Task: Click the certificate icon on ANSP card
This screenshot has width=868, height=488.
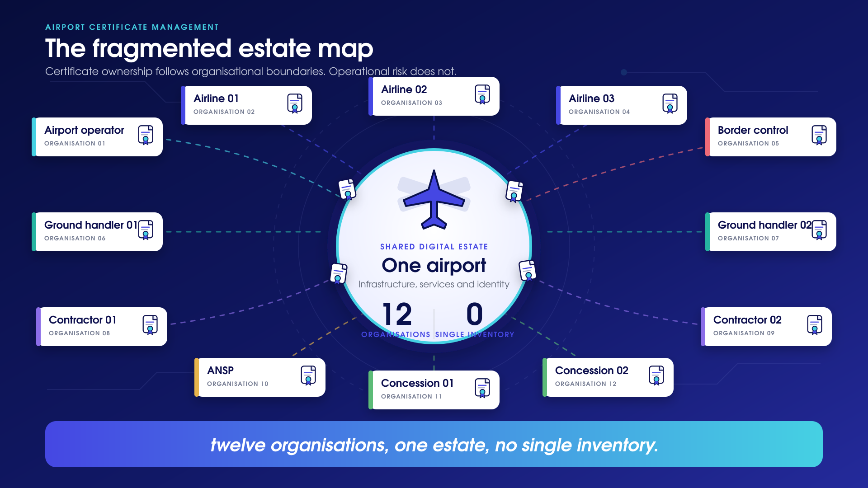Action: (308, 375)
